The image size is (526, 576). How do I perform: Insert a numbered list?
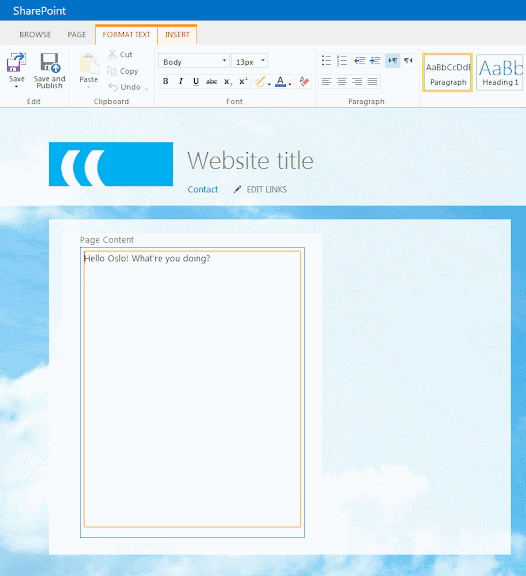pyautogui.click(x=342, y=61)
